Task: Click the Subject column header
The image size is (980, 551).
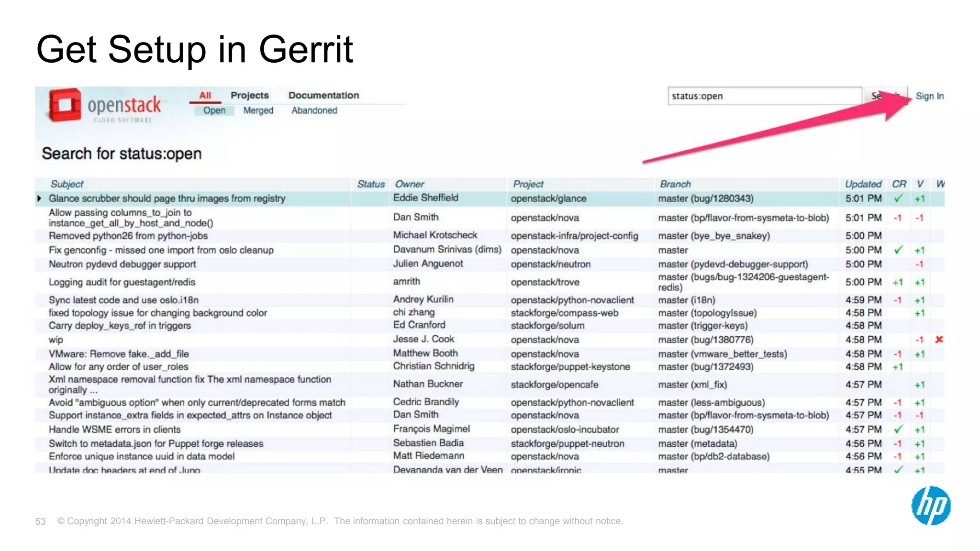Action: pos(67,184)
